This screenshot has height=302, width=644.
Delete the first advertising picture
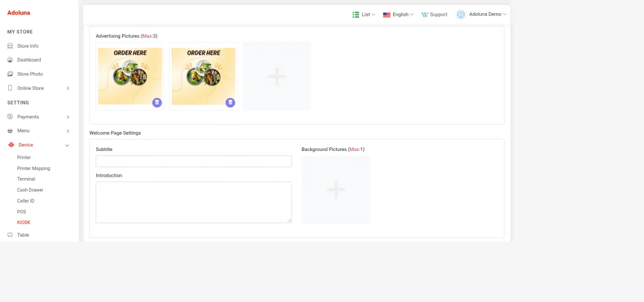(157, 103)
